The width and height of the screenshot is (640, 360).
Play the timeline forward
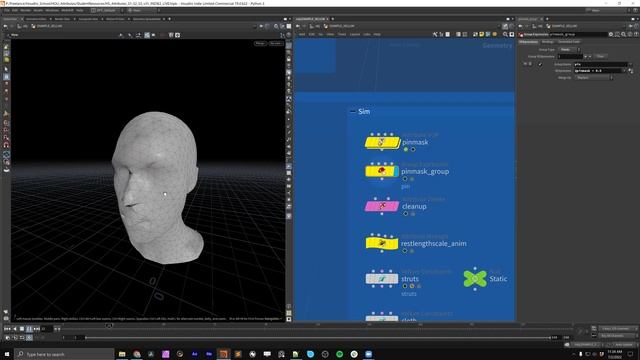(x=29, y=329)
